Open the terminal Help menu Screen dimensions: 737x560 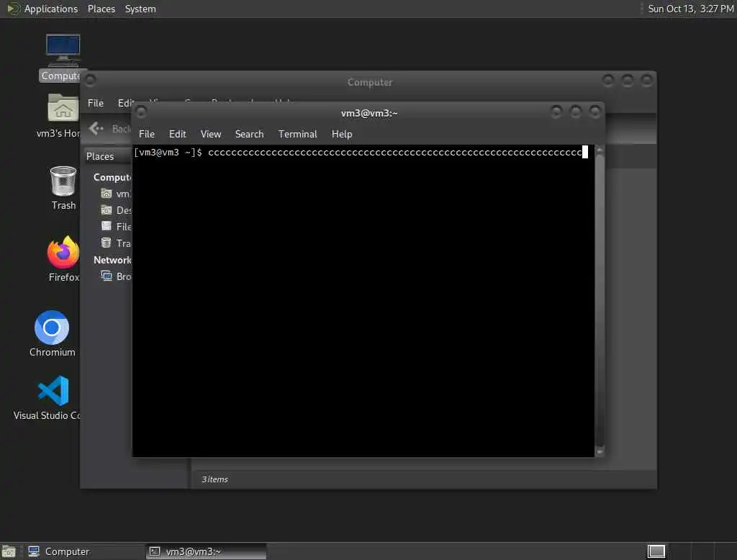[342, 134]
